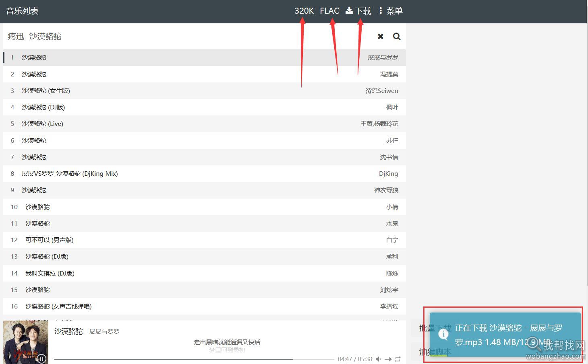Select 320K quality option
Viewport: 588px width, 364px height.
coord(304,11)
